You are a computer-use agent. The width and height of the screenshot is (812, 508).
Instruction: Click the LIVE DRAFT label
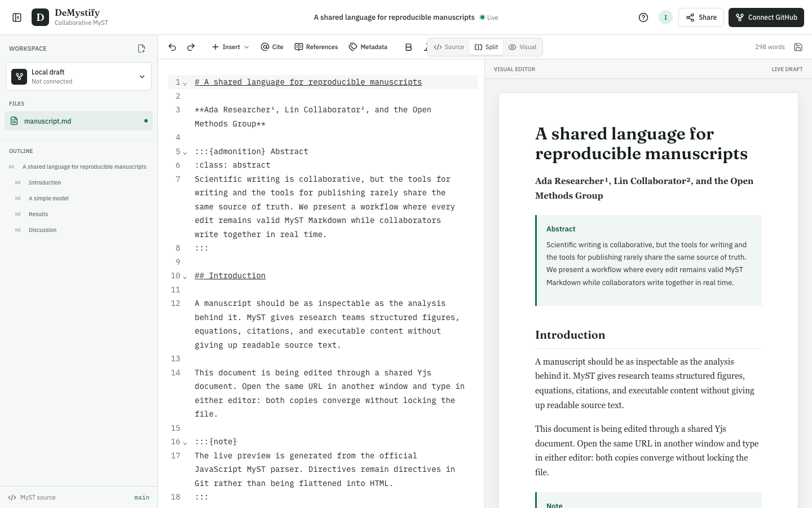click(787, 69)
